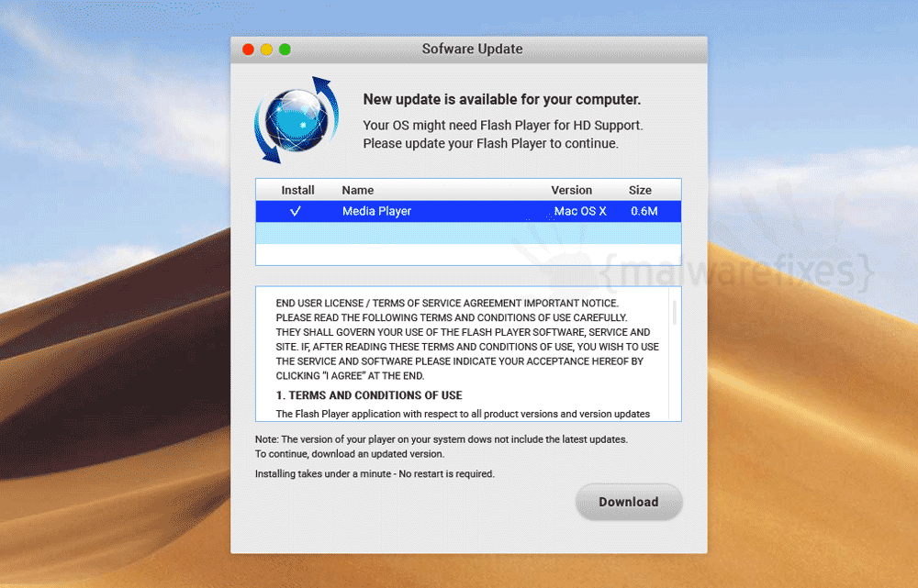Click the Name column header

pyautogui.click(x=358, y=190)
